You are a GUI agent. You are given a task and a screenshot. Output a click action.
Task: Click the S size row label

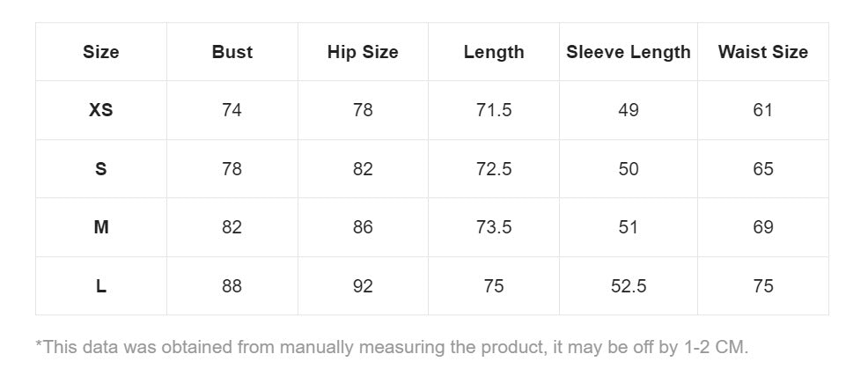tap(100, 169)
